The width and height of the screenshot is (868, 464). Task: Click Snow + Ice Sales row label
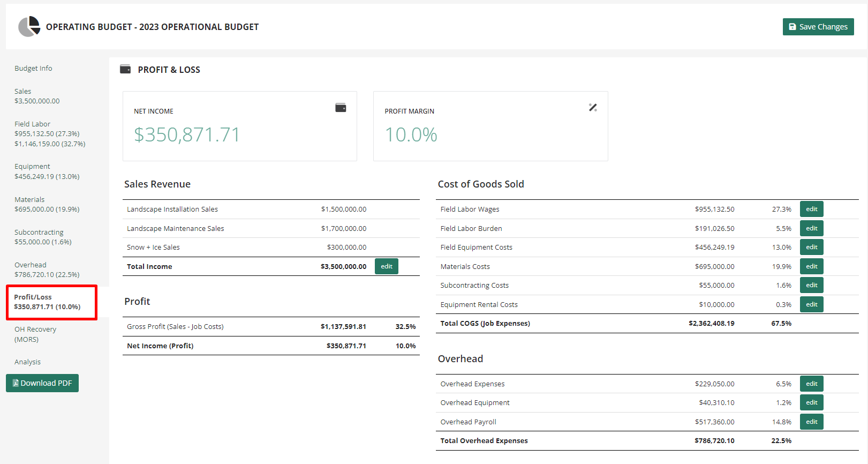coord(153,247)
